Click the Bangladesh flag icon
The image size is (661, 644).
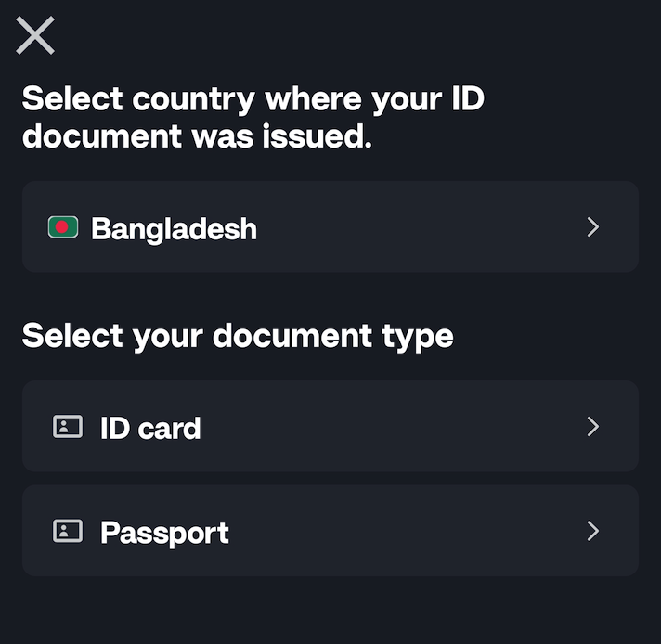[x=63, y=227]
